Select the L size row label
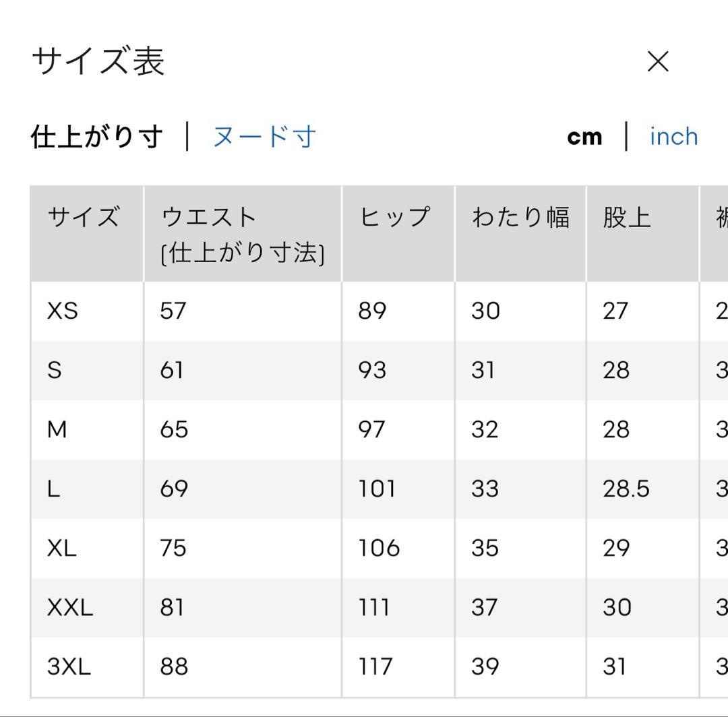Image resolution: width=728 pixels, height=717 pixels. [x=53, y=489]
